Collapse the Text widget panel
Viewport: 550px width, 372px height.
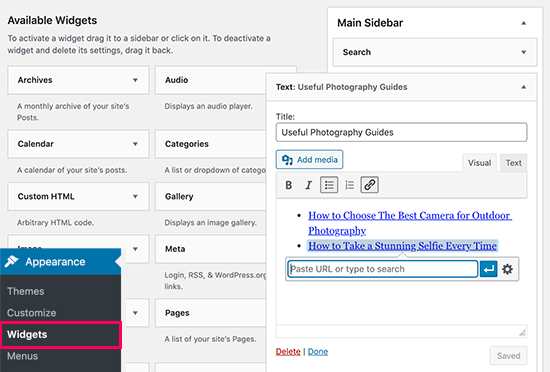point(523,87)
